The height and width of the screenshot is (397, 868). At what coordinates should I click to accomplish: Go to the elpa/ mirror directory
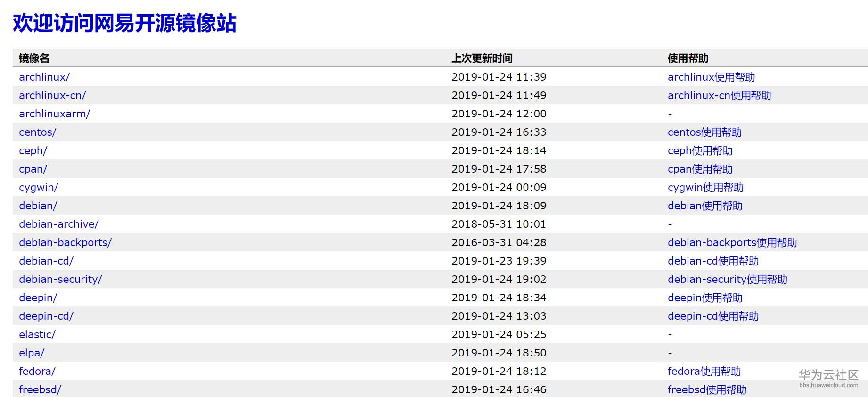click(x=32, y=353)
